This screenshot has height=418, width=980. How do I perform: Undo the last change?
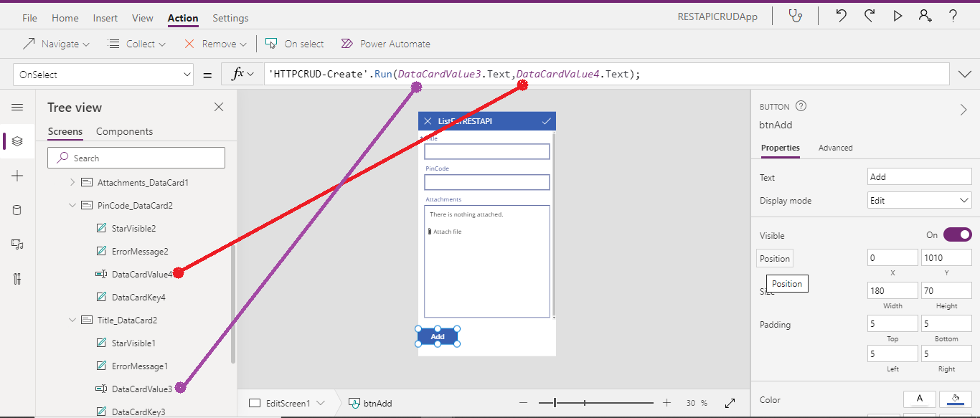(840, 15)
